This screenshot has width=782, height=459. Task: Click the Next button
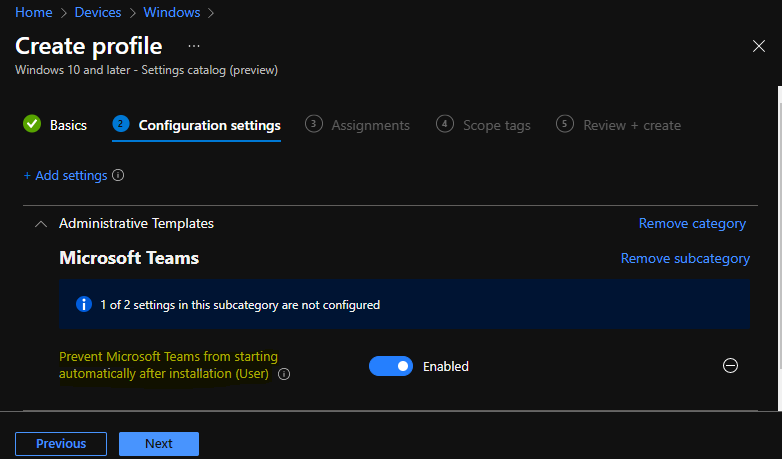(159, 444)
